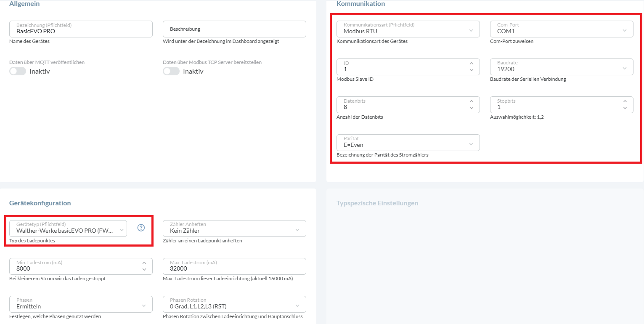Click the Bezeichnung field containing BasicEVO PRO
This screenshot has height=324, width=644.
(81, 29)
